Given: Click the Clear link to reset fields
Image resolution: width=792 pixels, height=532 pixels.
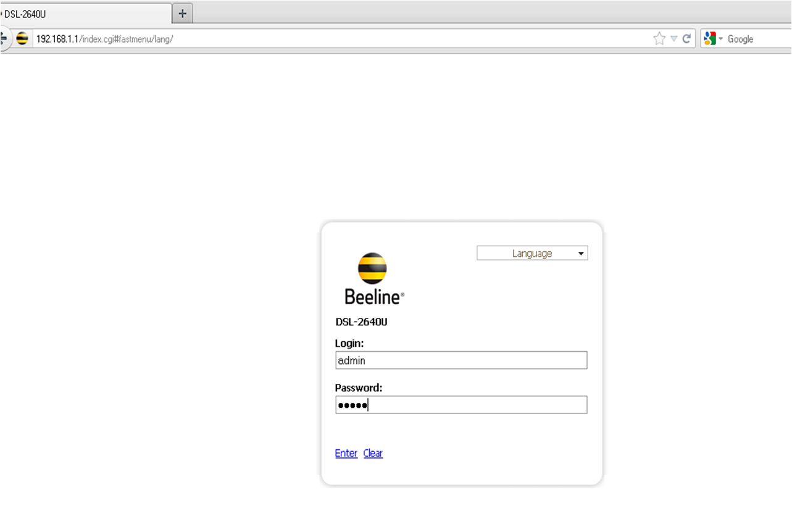Looking at the screenshot, I should tap(373, 453).
